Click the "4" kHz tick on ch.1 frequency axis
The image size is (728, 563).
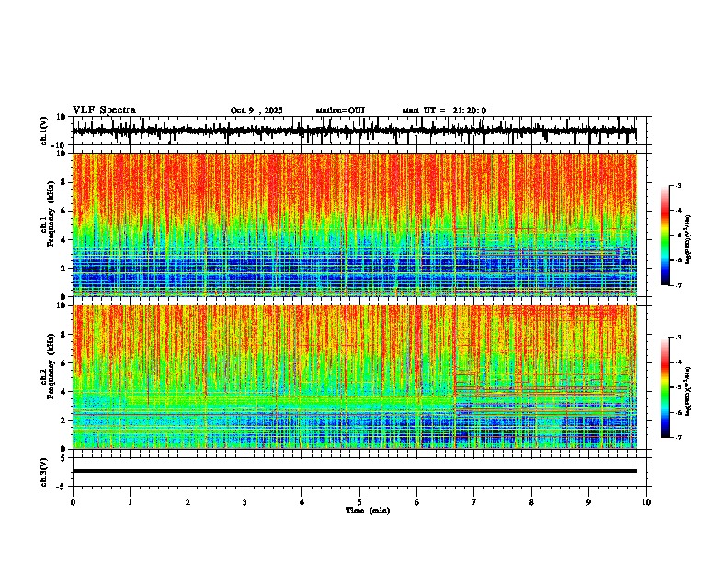[x=63, y=240]
